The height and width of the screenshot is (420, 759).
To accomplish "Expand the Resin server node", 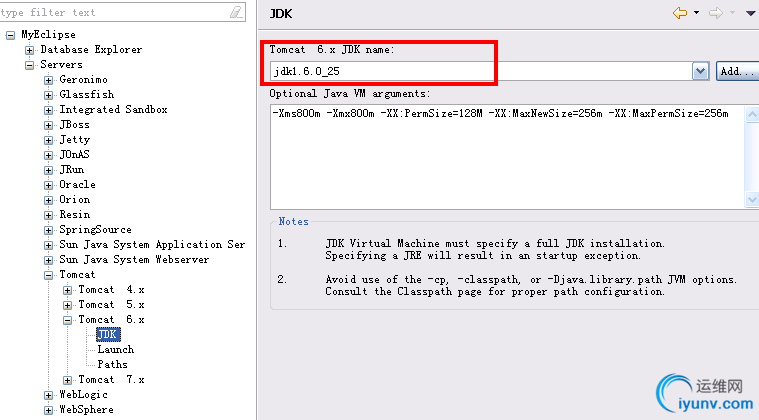I will click(48, 215).
